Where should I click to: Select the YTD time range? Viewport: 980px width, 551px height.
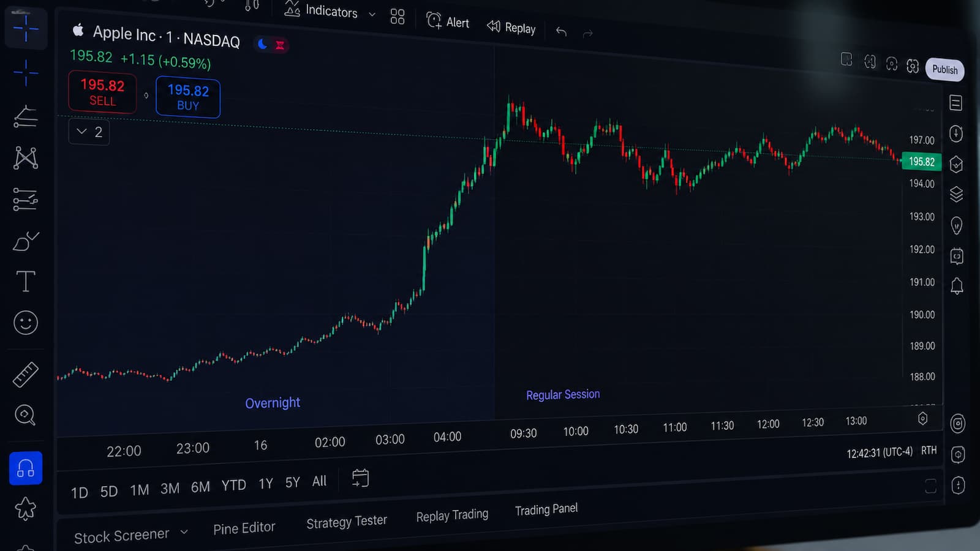(233, 485)
